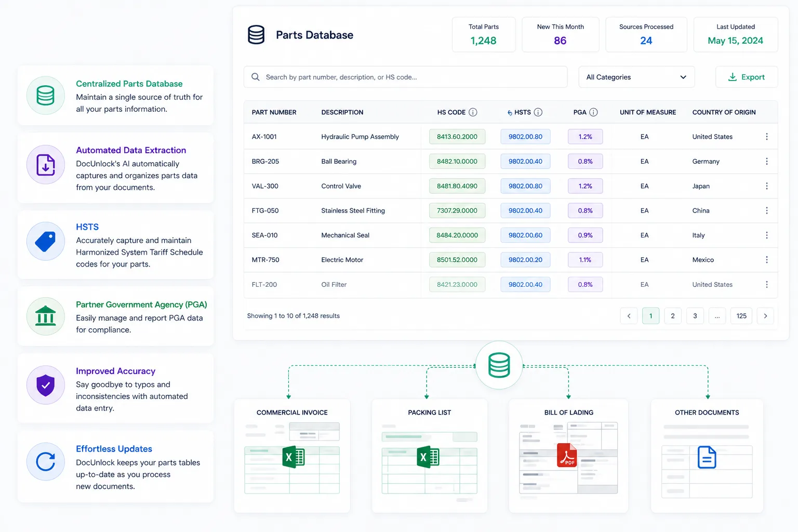Click Hydraulic Pump Assembly description
The image size is (798, 532).
(x=360, y=137)
